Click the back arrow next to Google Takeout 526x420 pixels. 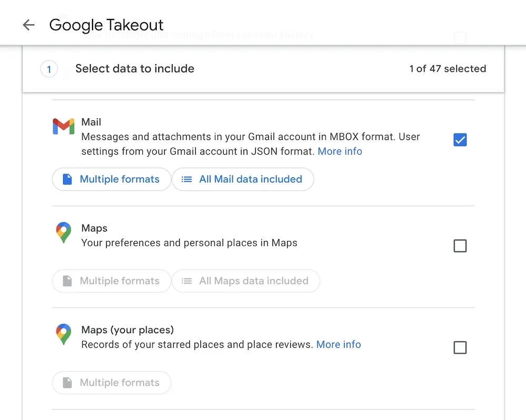(28, 25)
